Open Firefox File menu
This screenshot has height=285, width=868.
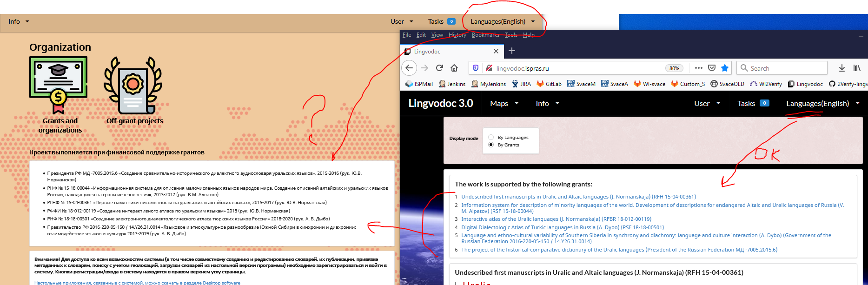coord(407,35)
